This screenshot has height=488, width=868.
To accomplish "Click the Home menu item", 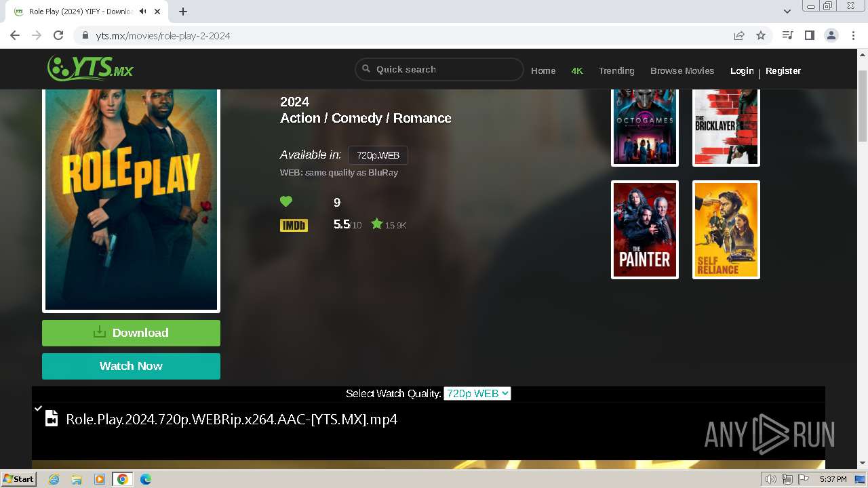I will point(543,70).
